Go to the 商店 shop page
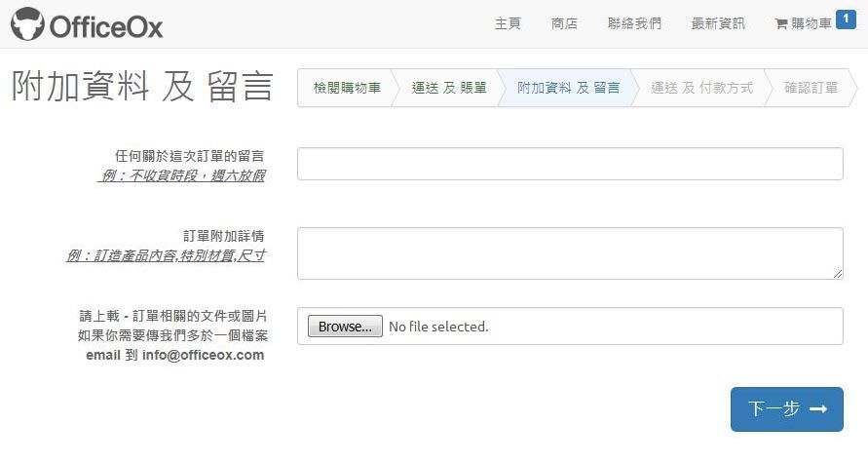The width and height of the screenshot is (868, 463). click(x=564, y=23)
